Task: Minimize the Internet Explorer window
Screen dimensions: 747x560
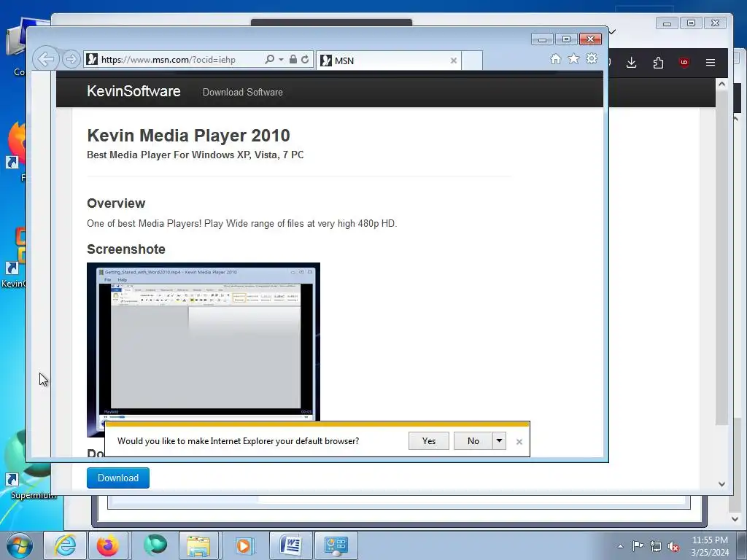Action: (x=542, y=39)
